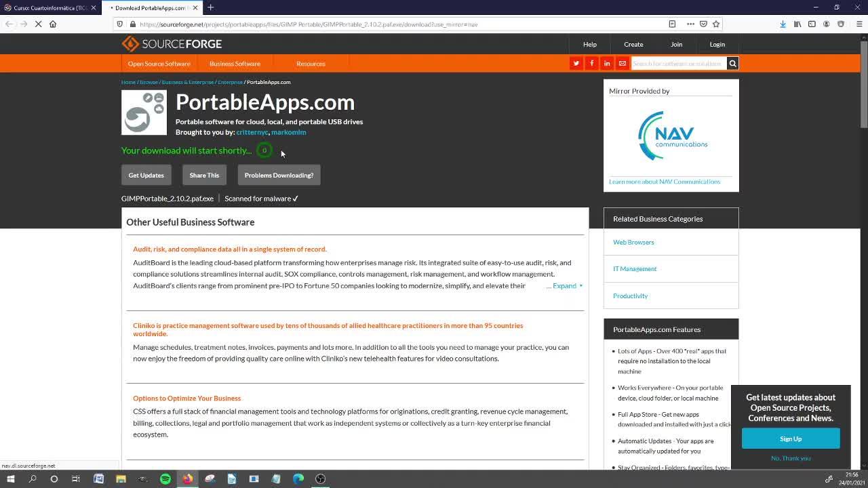Open File Explorer from the taskbar
The image size is (868, 488).
coord(121,479)
